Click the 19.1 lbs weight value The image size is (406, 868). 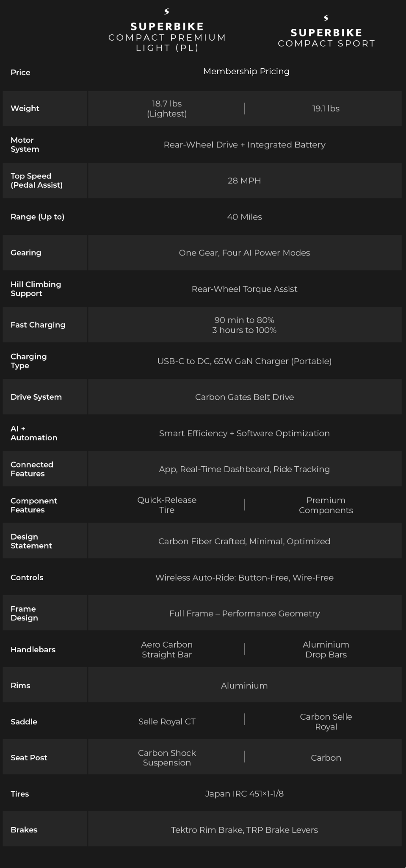326,108
